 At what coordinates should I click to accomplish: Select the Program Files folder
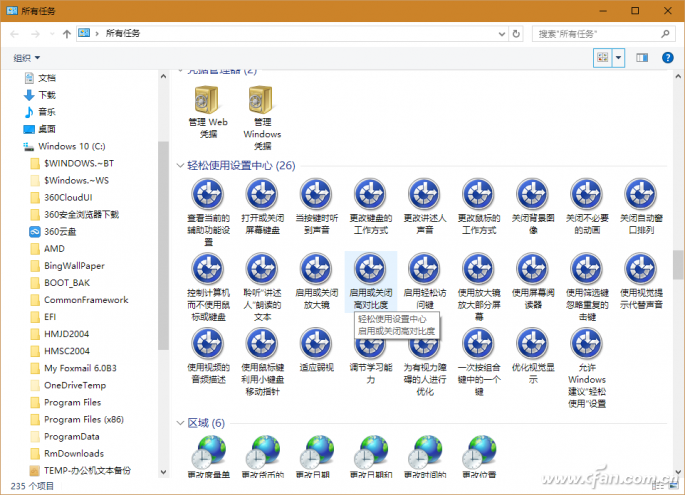(x=72, y=402)
